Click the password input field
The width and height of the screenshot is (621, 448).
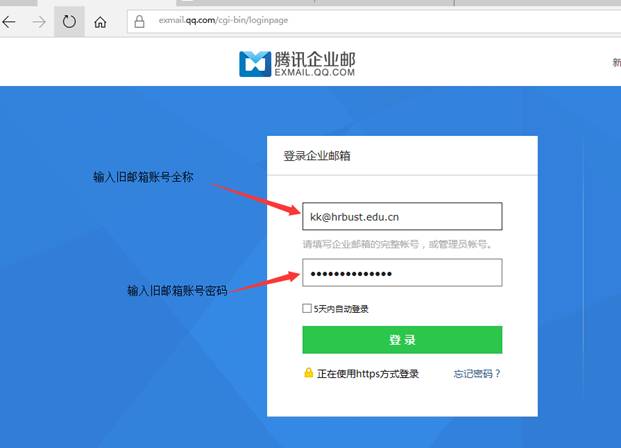pyautogui.click(x=402, y=273)
